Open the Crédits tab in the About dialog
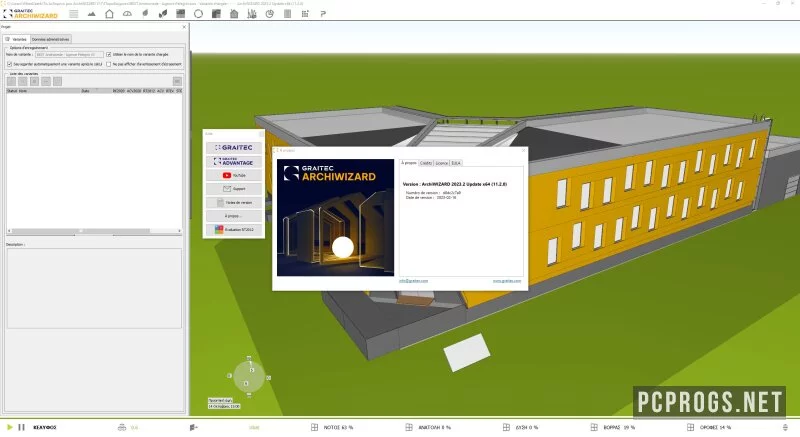This screenshot has height=437, width=800. click(x=426, y=163)
